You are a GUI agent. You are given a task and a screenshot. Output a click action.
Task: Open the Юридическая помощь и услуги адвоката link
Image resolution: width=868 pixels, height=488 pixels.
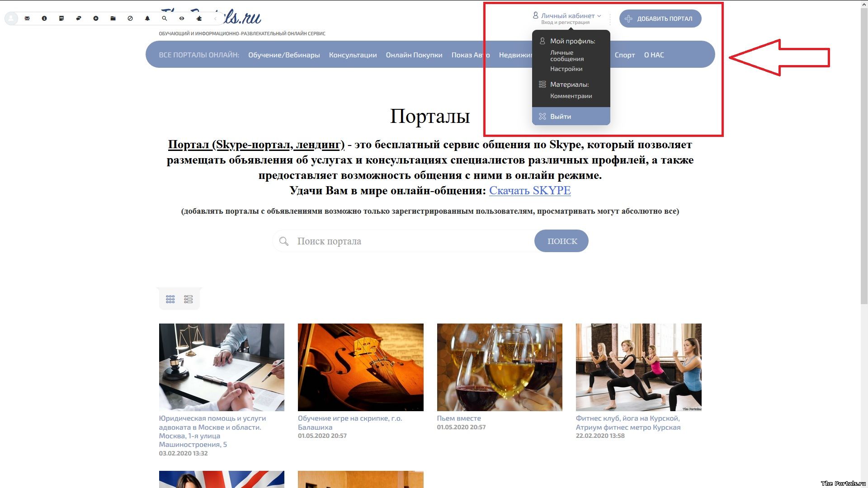212,432
